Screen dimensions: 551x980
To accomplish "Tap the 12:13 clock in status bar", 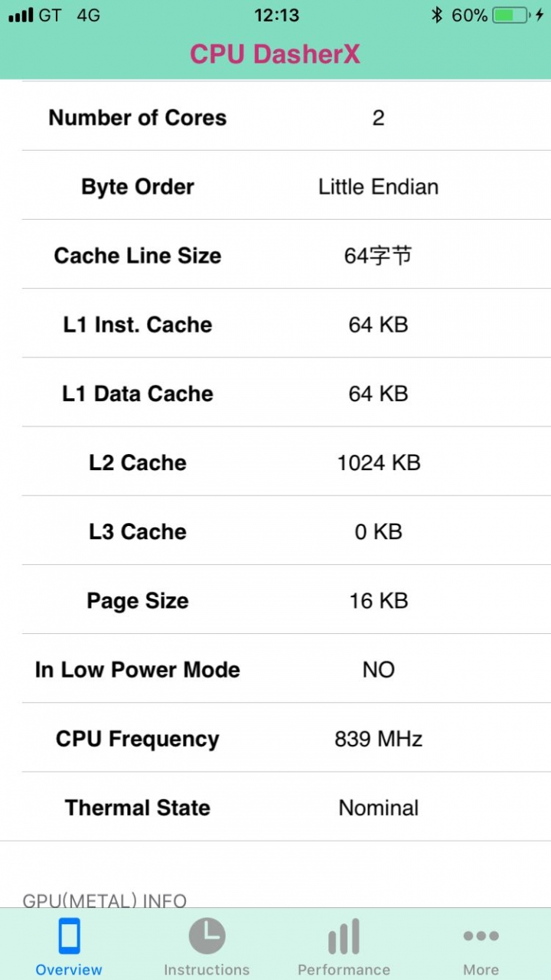I will point(276,15).
